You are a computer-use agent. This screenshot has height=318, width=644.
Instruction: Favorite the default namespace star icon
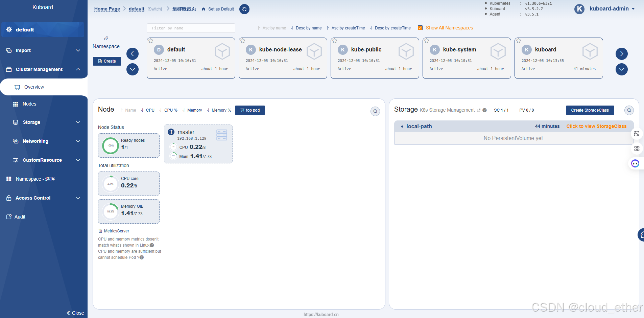tap(151, 41)
